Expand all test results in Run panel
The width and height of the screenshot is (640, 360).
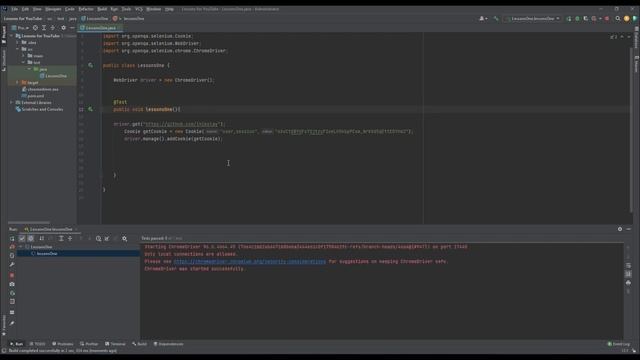click(61, 238)
